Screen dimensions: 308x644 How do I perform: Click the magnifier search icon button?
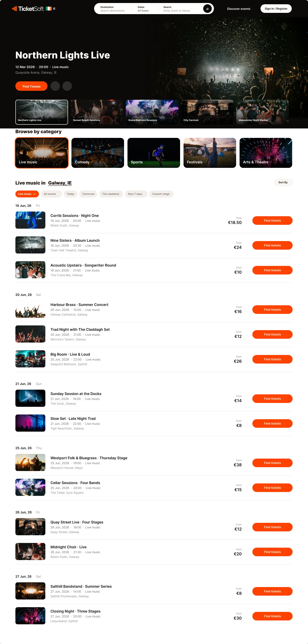(207, 9)
